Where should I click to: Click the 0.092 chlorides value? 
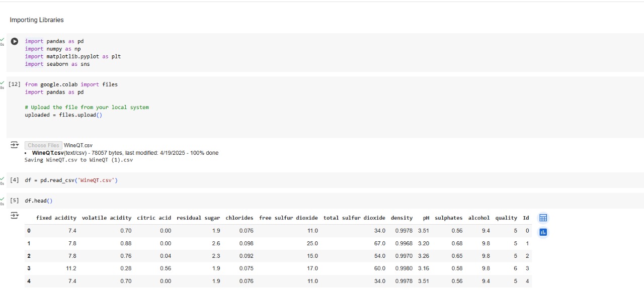point(246,256)
